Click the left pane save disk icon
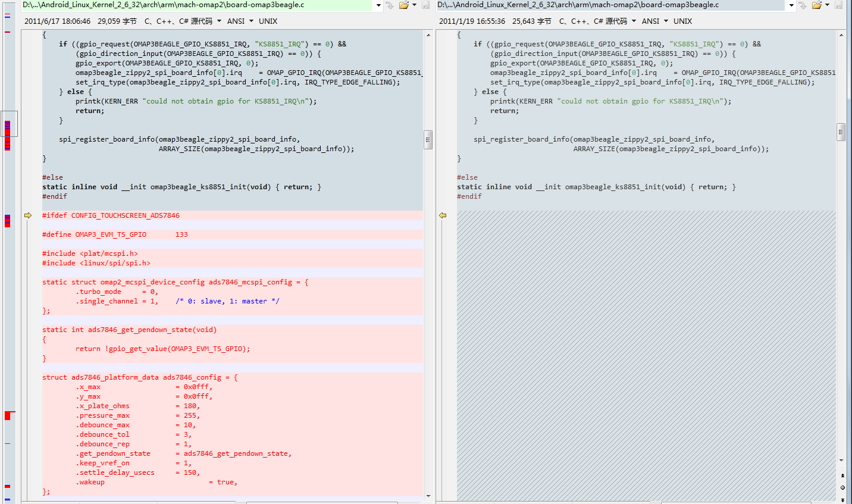Image resolution: width=852 pixels, height=504 pixels. pyautogui.click(x=425, y=5)
